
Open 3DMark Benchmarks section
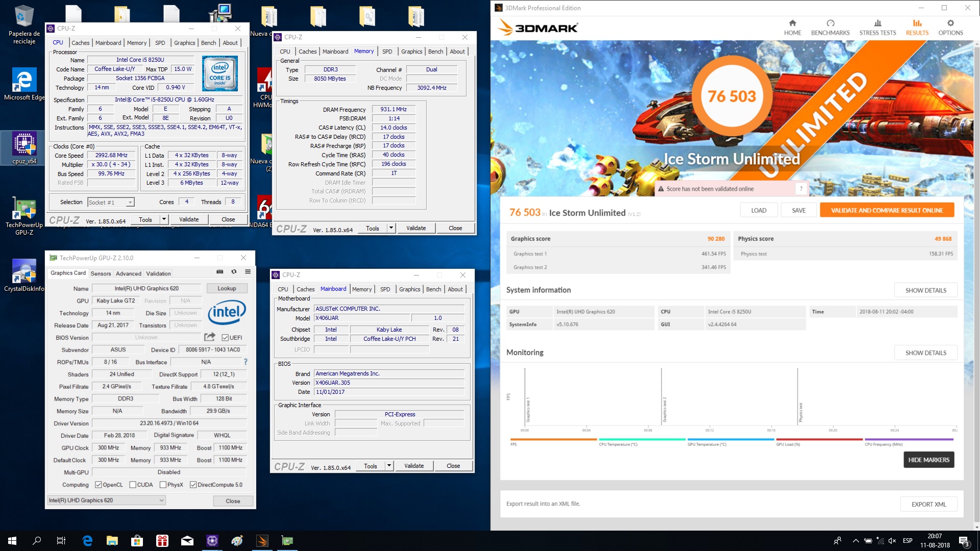click(830, 28)
